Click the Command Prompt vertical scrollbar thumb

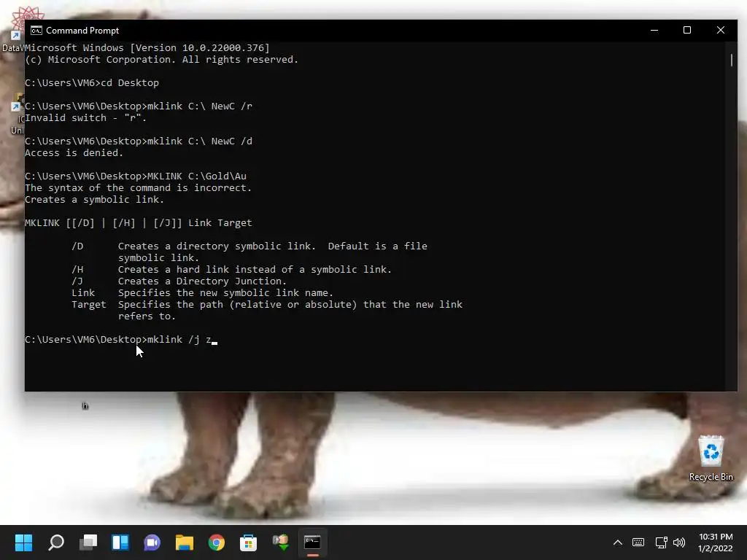[x=731, y=60]
